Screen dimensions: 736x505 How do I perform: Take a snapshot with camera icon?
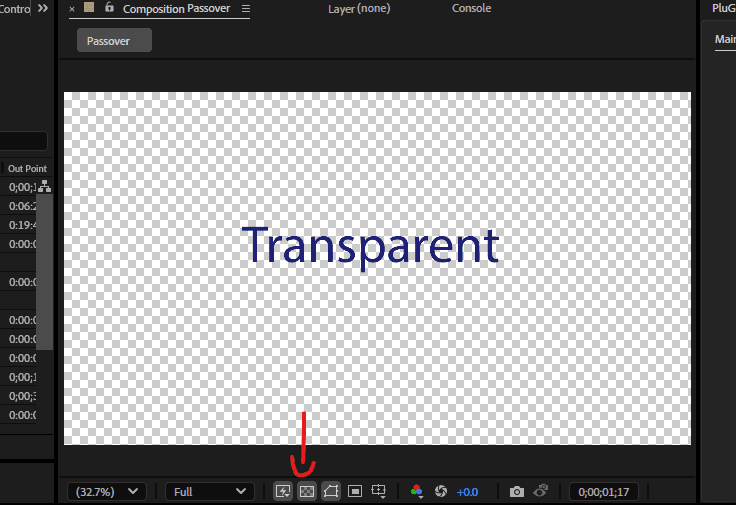tap(516, 491)
